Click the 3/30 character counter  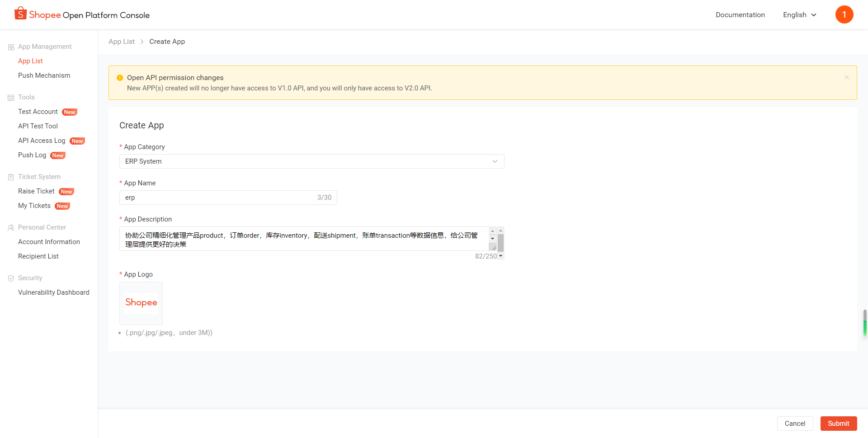click(324, 198)
